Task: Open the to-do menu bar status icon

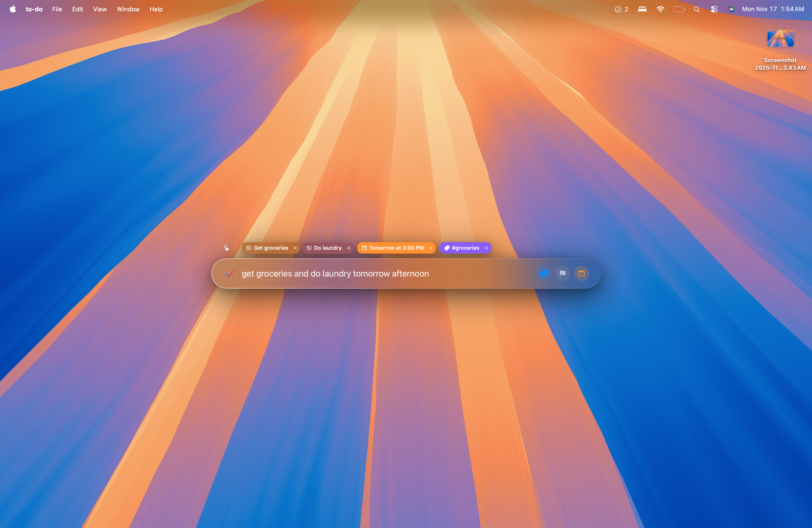Action: point(621,9)
